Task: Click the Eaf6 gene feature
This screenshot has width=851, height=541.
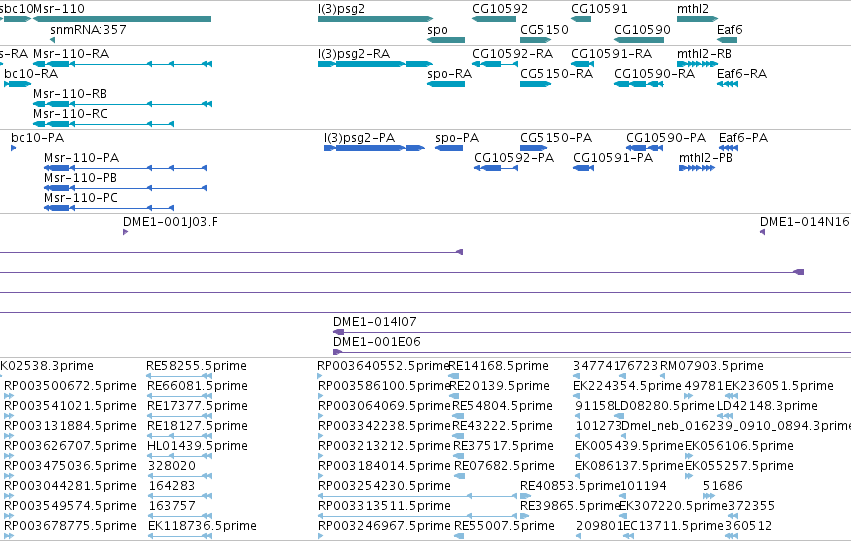Action: 727,40
